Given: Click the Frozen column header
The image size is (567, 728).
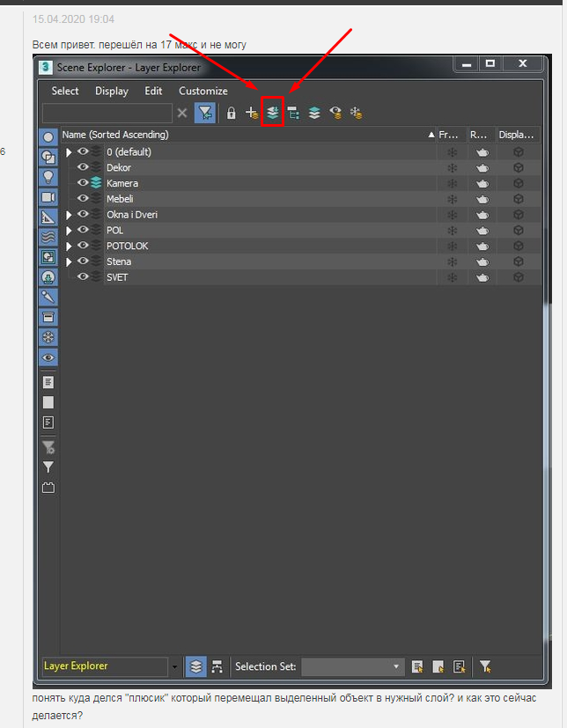Looking at the screenshot, I should point(452,135).
